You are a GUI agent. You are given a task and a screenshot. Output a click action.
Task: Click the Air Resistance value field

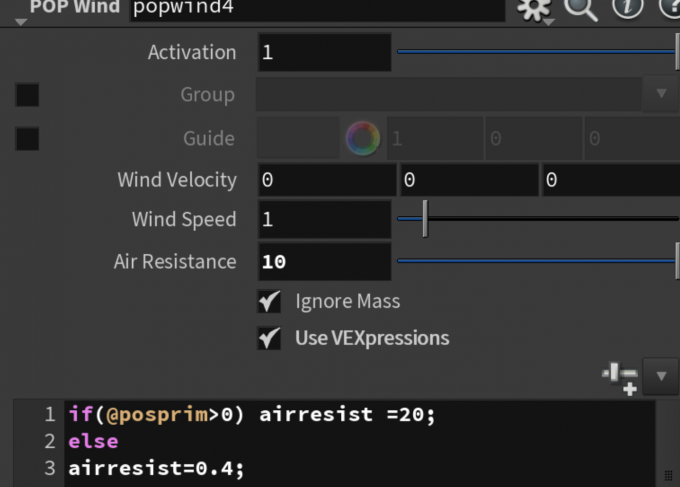click(x=325, y=261)
